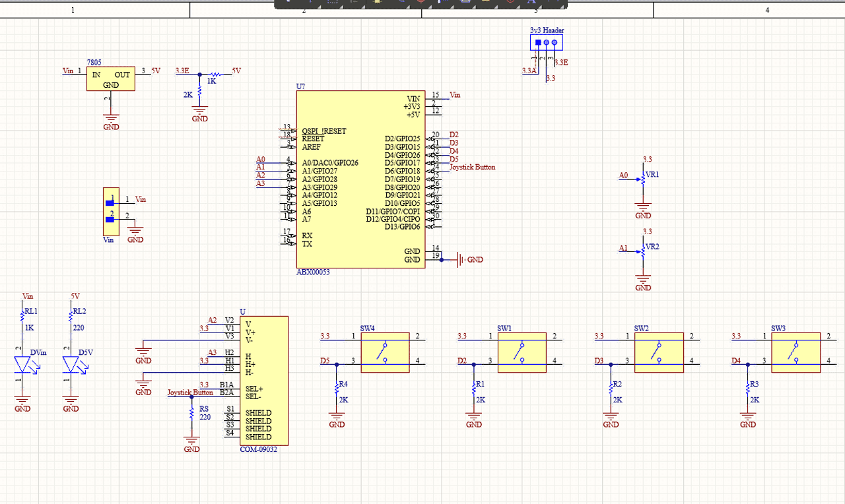Image resolution: width=845 pixels, height=504 pixels.
Task: Select the DVin LED symbol
Action: point(23,364)
